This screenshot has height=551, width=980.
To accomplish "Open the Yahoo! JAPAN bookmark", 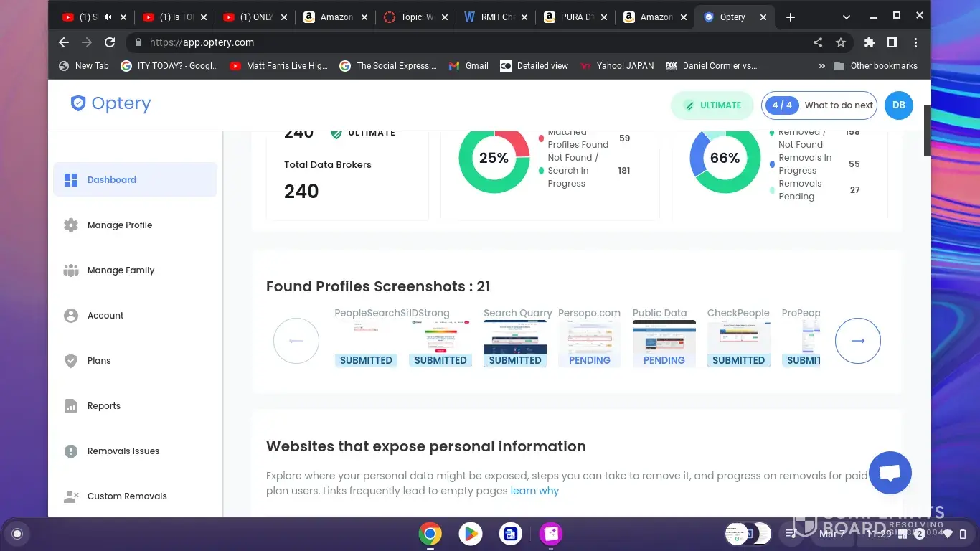I will [x=618, y=66].
